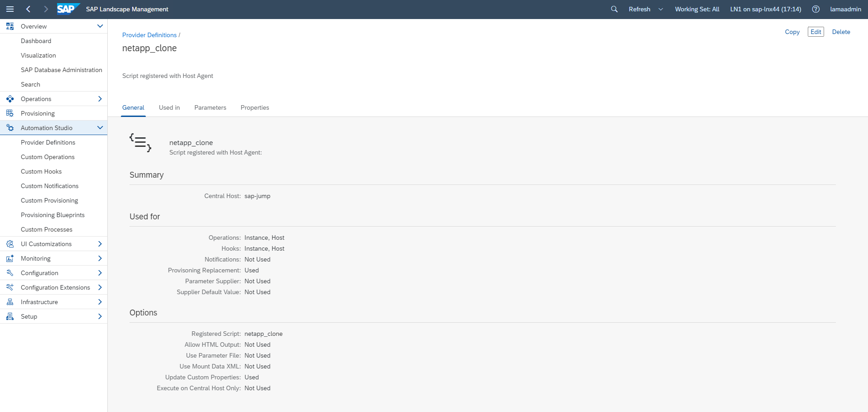Expand the Operations section chevron
The image size is (868, 412).
coord(100,99)
